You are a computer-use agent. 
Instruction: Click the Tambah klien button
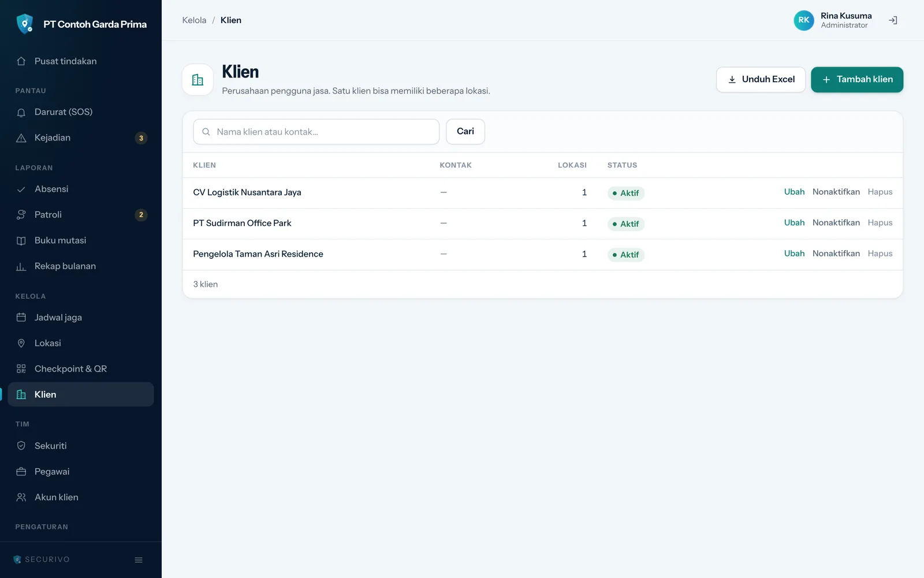[857, 80]
